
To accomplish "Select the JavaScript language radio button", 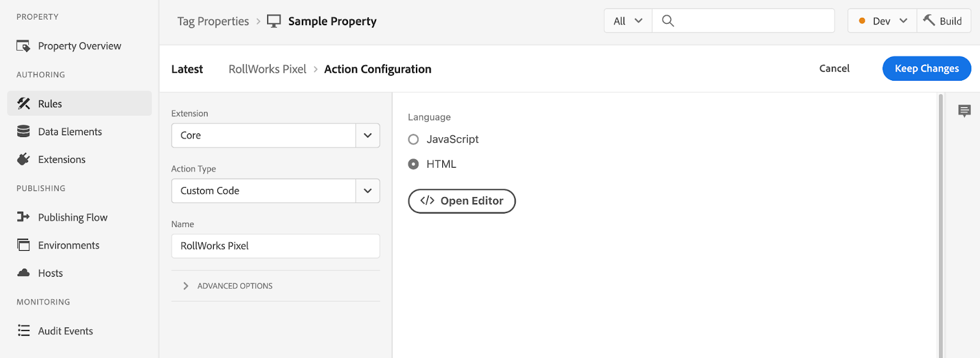I will 413,140.
